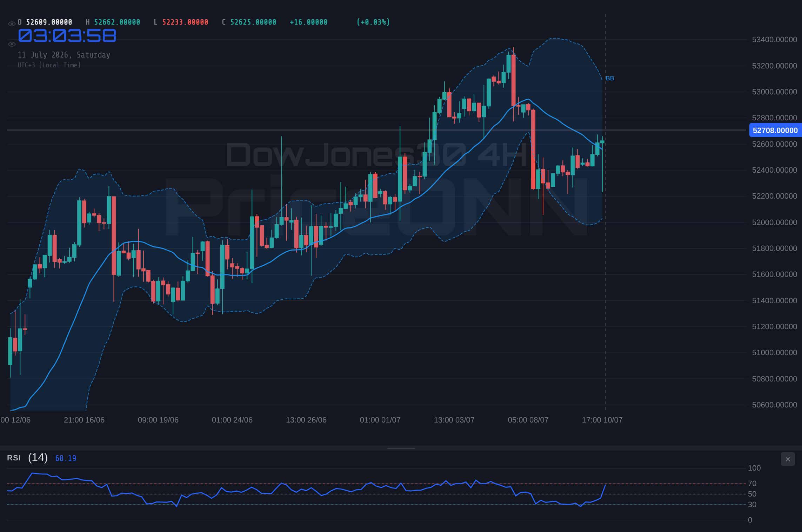Click the BB Bollinger Bands label

click(x=610, y=78)
